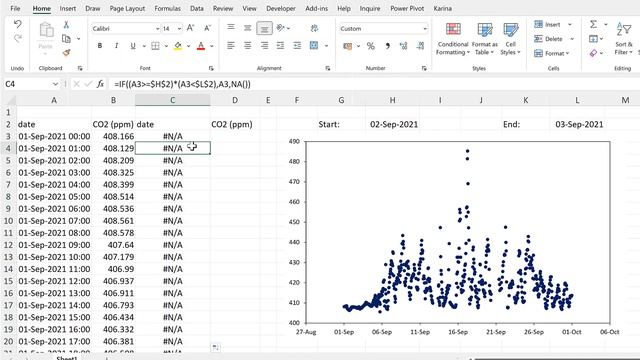Open Cell Styles gallery
Viewport: 640px width, 360px height.
pos(510,39)
